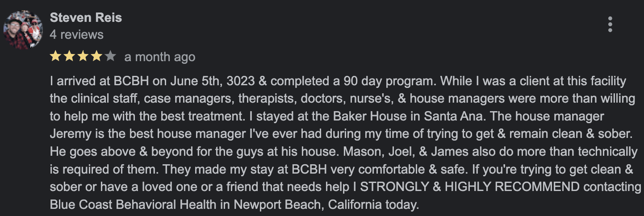
Task: Click the first gold rating star
Action: [x=55, y=57]
